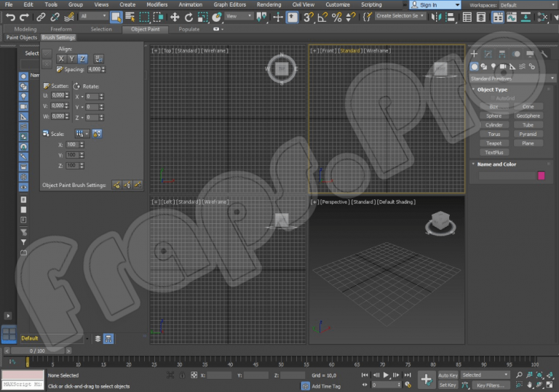Click the Sphere primitive button
Screen dimensions: 559x392
coord(493,116)
